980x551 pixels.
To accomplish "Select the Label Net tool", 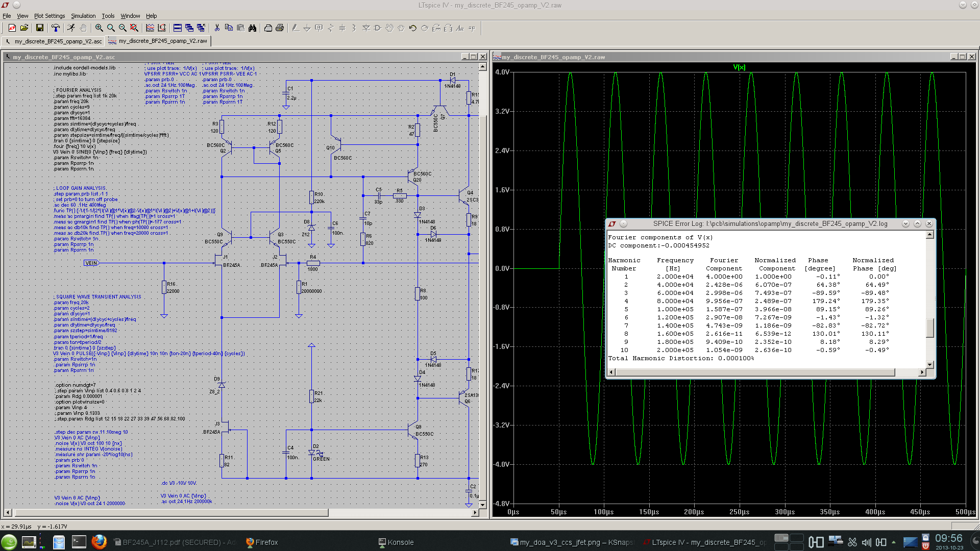I will [319, 28].
